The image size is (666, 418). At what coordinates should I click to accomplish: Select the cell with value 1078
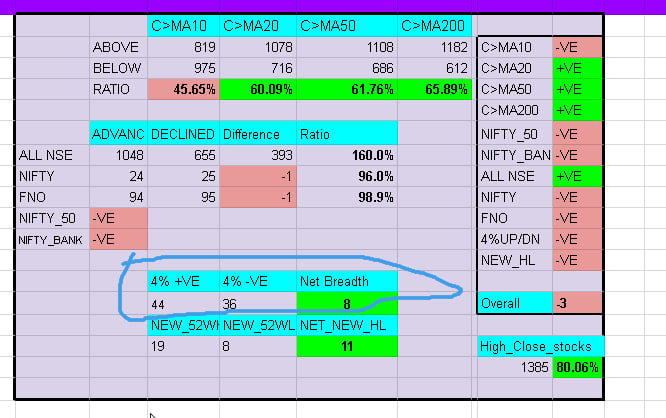coord(258,47)
